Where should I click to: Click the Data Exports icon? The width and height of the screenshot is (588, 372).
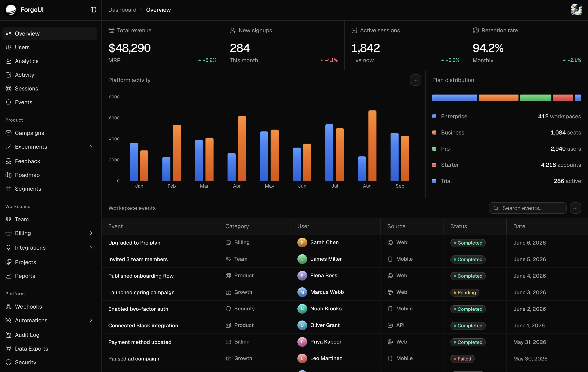pos(8,349)
